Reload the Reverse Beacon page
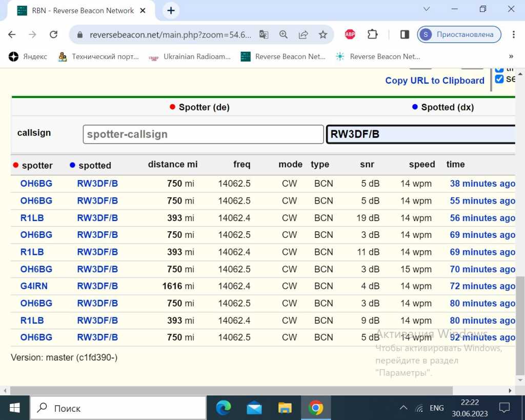Image resolution: width=525 pixels, height=420 pixels. tap(53, 34)
